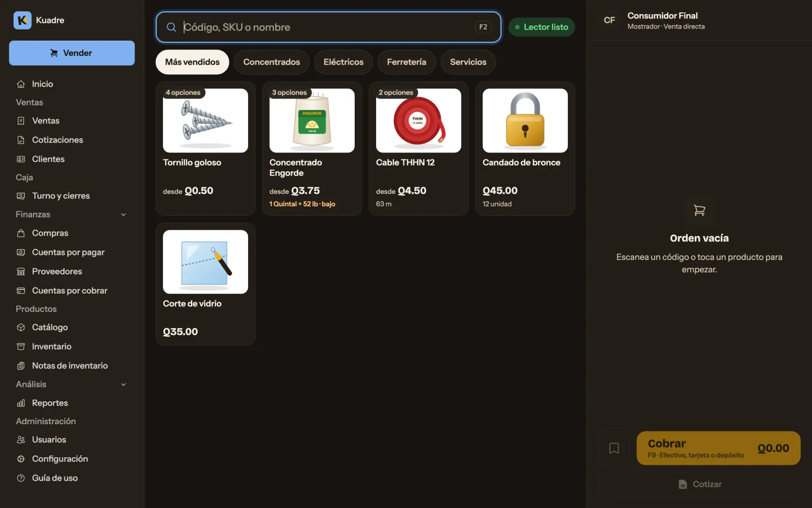
Task: Open Reportes bar chart icon
Action: [21, 403]
